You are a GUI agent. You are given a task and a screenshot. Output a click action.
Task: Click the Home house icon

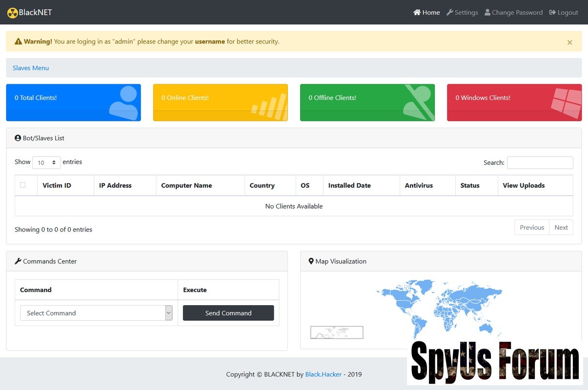click(417, 12)
